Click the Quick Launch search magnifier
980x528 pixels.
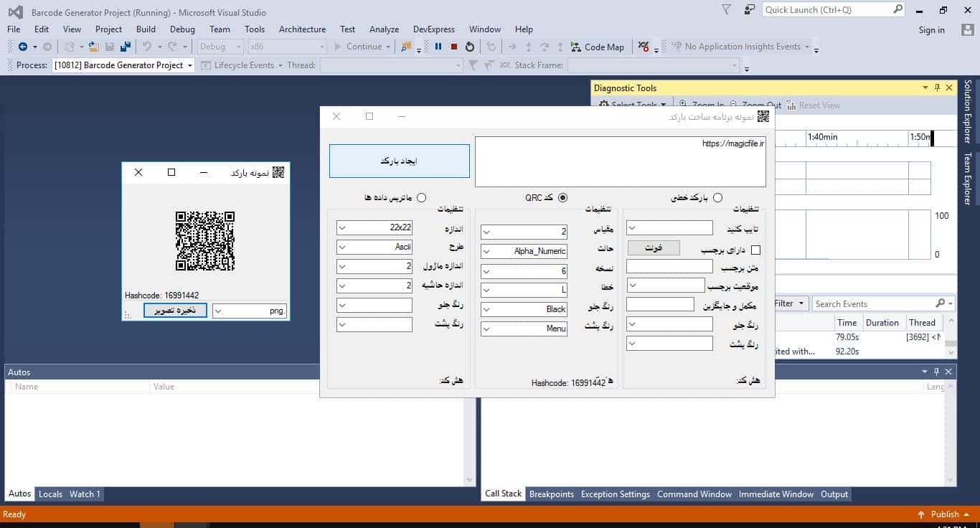tap(898, 9)
